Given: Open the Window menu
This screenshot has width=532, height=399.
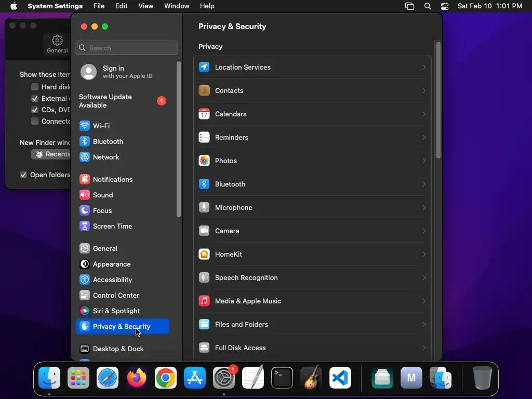Looking at the screenshot, I should (x=177, y=6).
